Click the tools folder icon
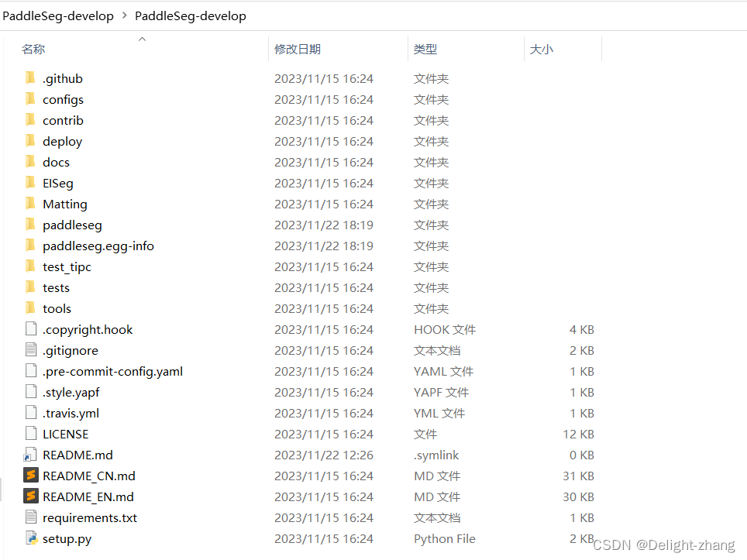Viewport: 747px width, 560px height. pyautogui.click(x=30, y=308)
